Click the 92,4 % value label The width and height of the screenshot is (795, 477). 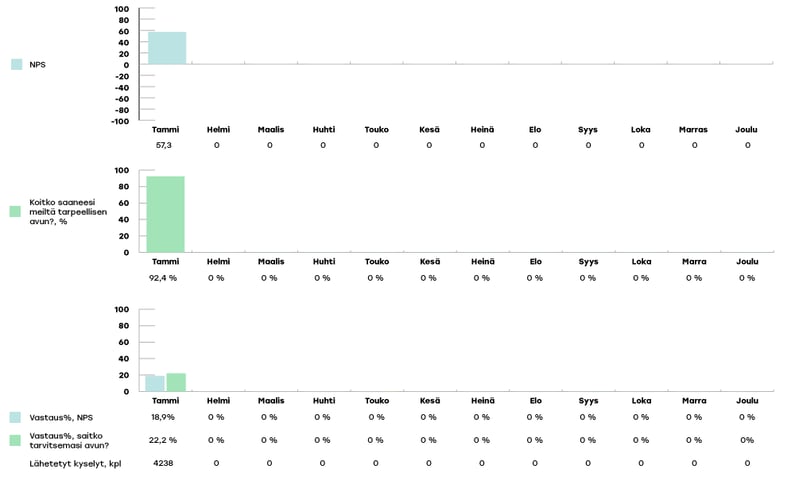coord(163,278)
